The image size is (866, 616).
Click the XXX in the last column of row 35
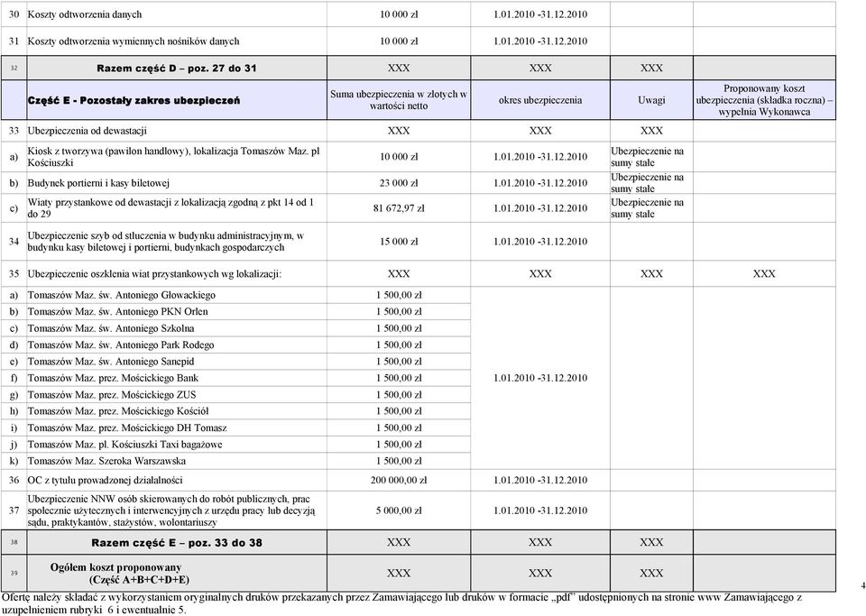(x=764, y=274)
